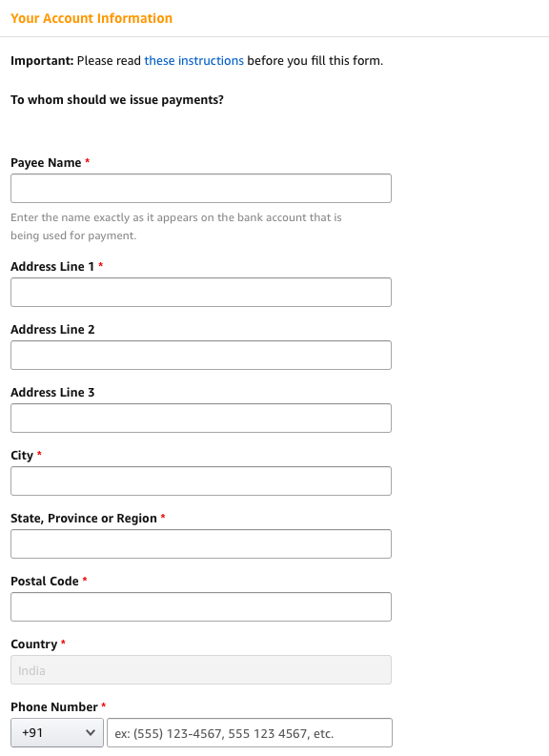Click the Postal Code label text

tap(45, 582)
